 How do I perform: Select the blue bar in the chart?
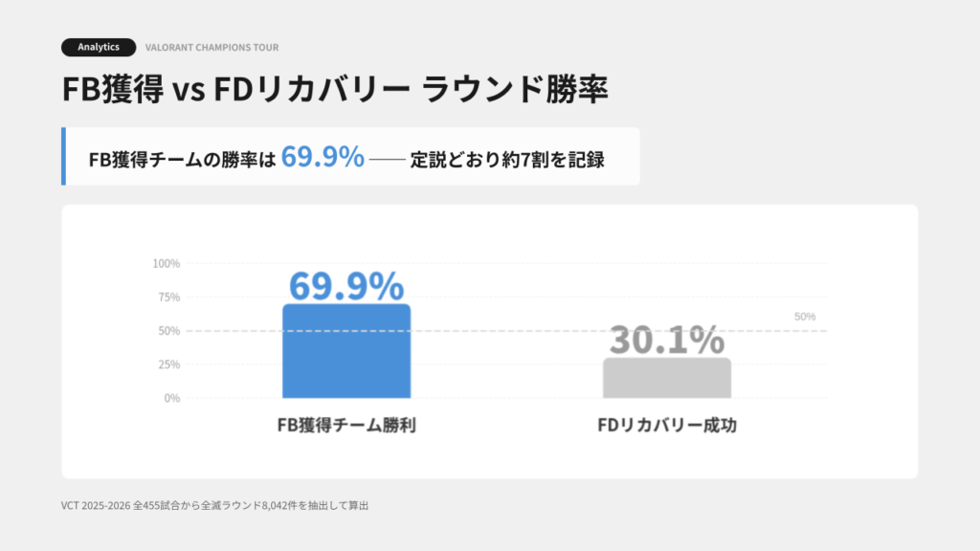pos(346,364)
